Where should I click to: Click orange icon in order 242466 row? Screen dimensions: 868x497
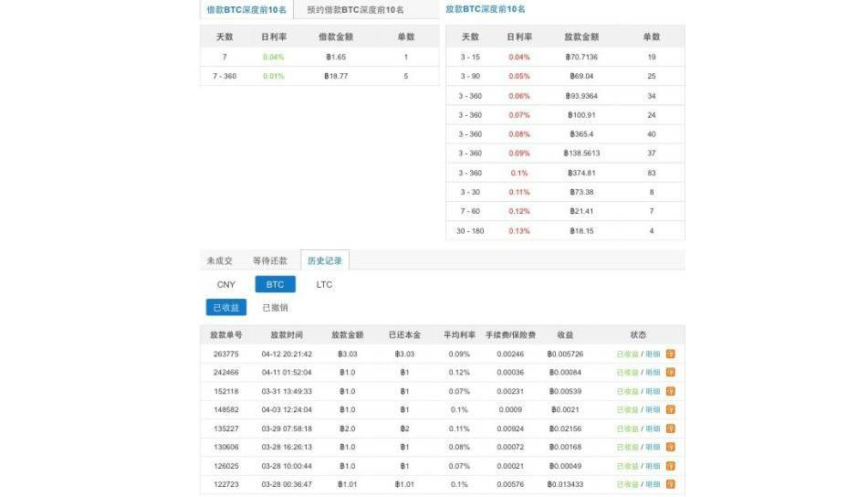670,372
